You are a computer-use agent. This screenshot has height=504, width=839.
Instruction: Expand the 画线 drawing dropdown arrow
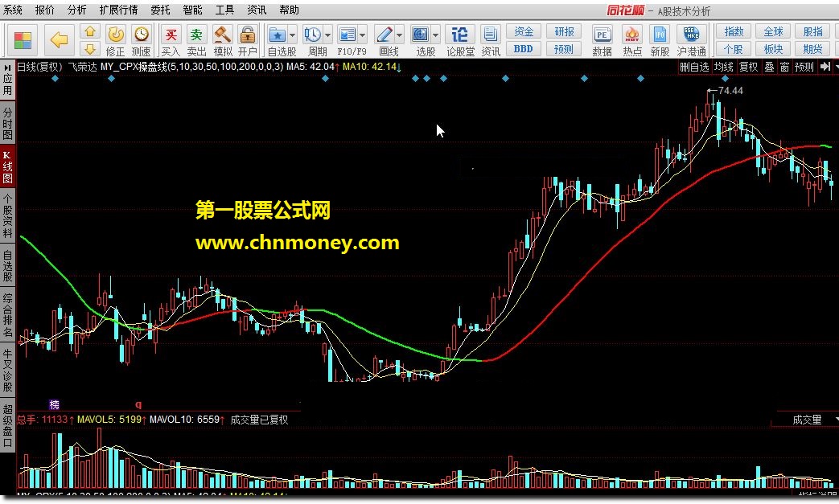coord(400,35)
